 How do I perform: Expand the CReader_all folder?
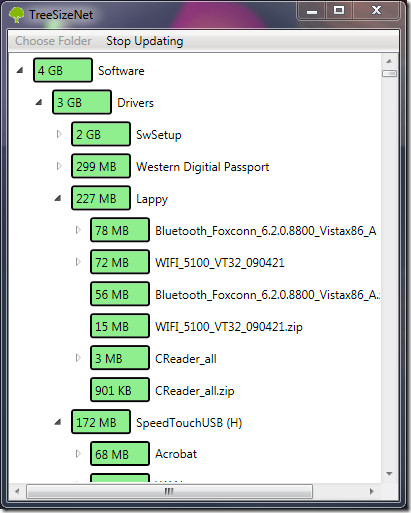click(78, 358)
